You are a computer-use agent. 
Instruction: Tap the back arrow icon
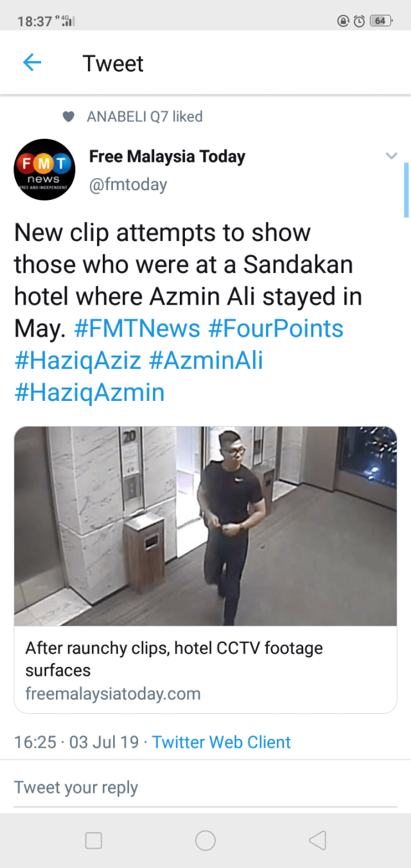[x=31, y=62]
